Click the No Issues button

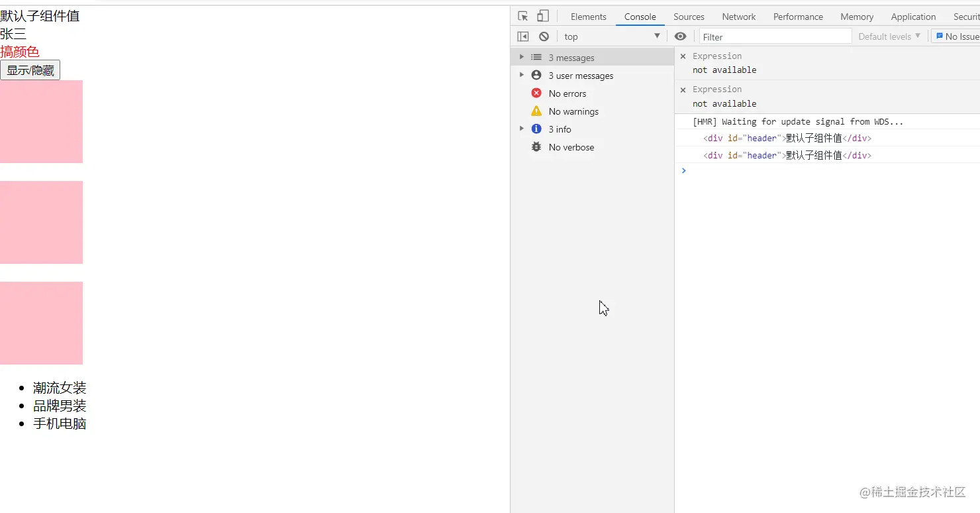957,36
